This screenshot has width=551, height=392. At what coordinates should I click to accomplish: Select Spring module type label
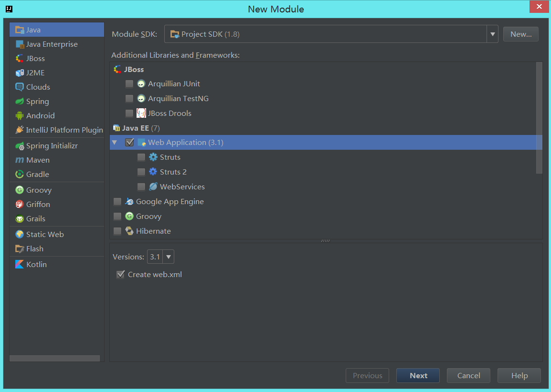pyautogui.click(x=38, y=102)
